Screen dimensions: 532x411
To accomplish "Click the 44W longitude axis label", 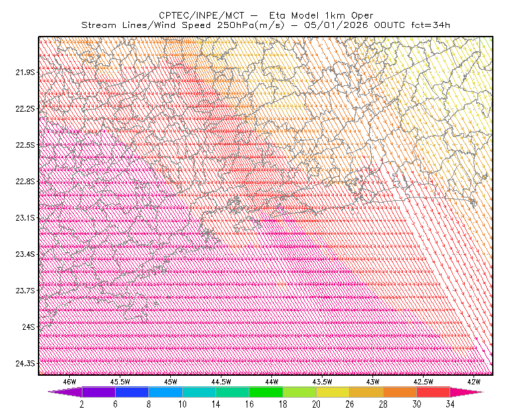I will (x=271, y=382).
